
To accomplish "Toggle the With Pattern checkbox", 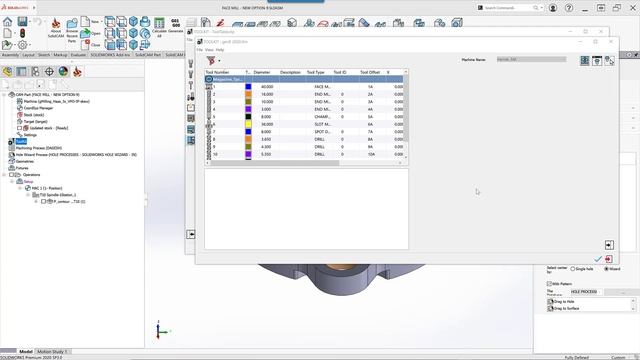I will coord(549,284).
